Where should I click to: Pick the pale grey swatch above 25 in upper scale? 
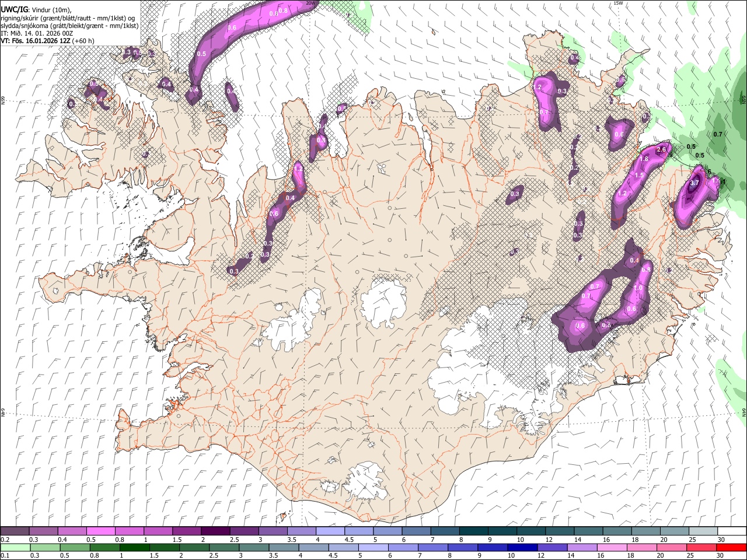coord(703,531)
